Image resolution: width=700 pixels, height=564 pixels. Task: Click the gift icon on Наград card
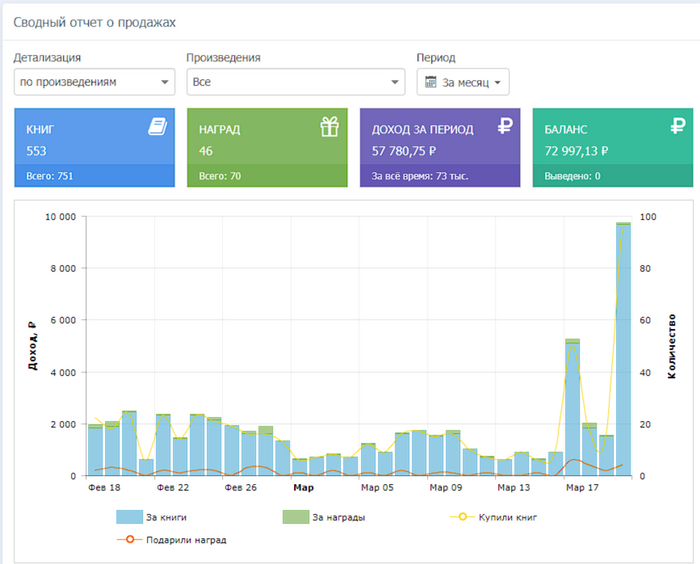tap(329, 127)
